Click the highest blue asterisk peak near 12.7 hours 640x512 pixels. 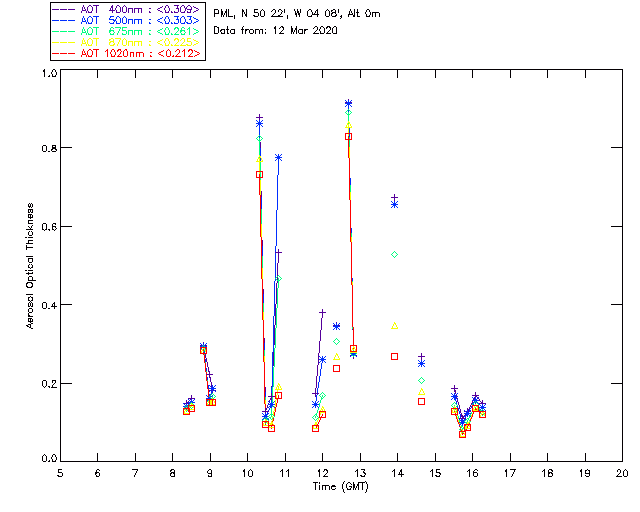[x=348, y=104]
